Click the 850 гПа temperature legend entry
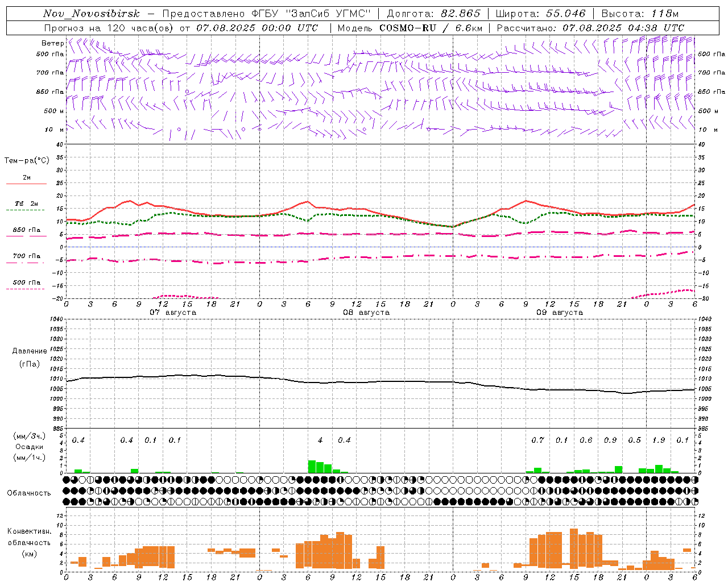 point(26,230)
